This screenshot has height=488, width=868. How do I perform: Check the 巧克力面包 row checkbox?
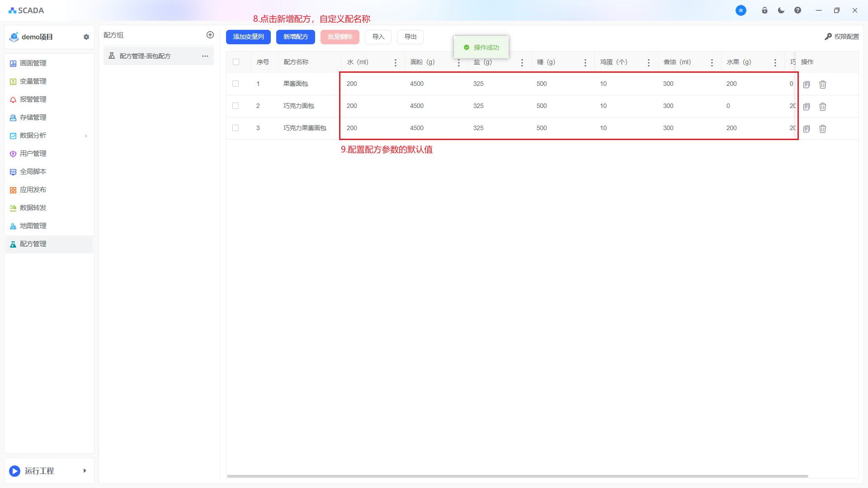pyautogui.click(x=236, y=106)
